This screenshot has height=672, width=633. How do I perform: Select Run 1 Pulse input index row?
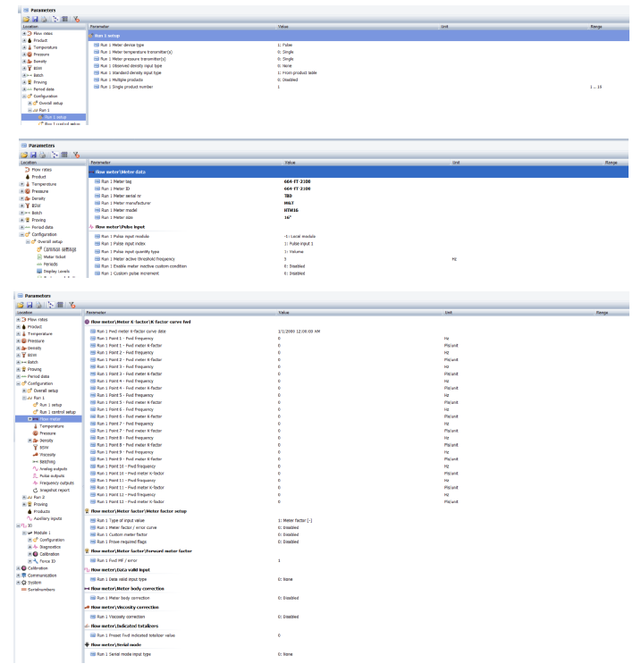pos(359,243)
